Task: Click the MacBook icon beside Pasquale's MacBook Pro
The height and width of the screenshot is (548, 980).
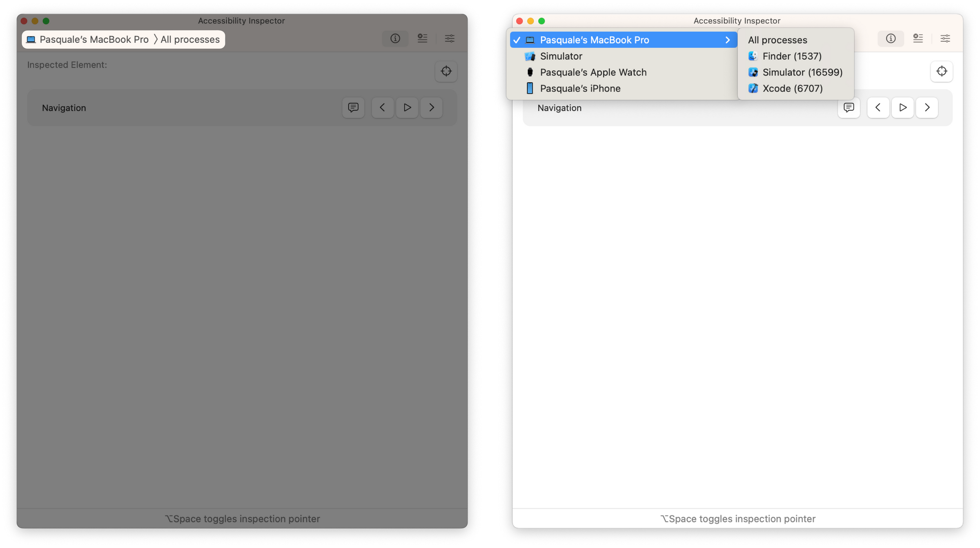Action: [x=530, y=40]
